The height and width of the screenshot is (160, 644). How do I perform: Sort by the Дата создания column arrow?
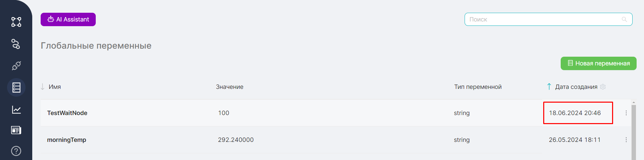[x=549, y=87]
